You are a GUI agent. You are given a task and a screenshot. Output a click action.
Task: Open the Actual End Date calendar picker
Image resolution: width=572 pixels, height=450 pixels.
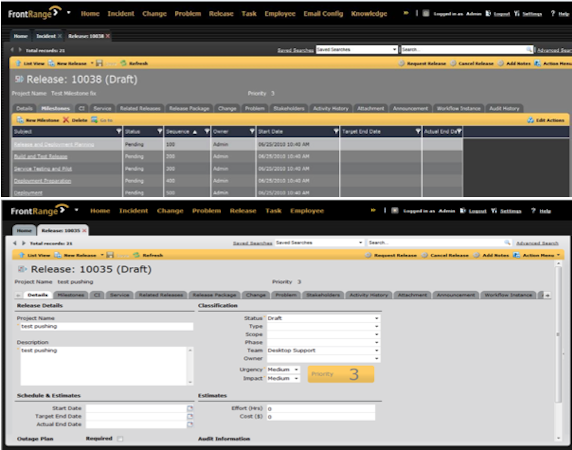point(190,424)
